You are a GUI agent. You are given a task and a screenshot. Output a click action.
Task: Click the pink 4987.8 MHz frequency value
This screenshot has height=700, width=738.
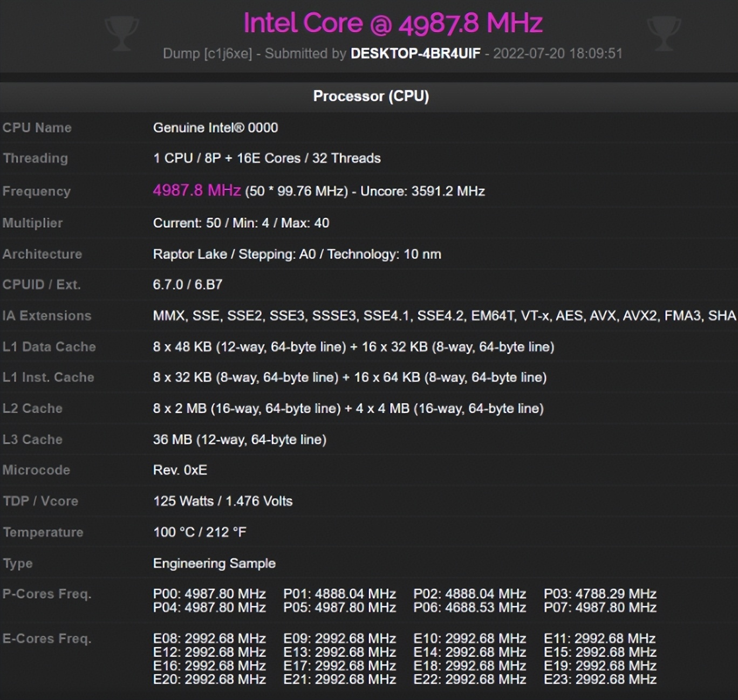pyautogui.click(x=196, y=190)
